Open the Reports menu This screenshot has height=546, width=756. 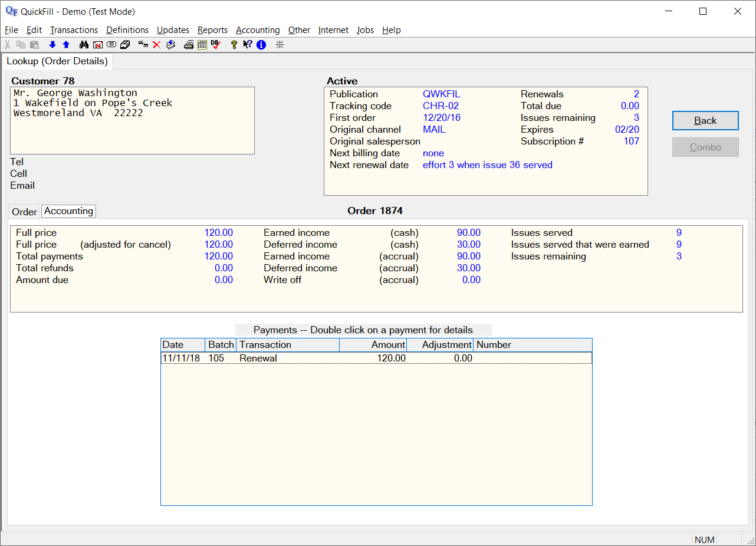click(212, 30)
